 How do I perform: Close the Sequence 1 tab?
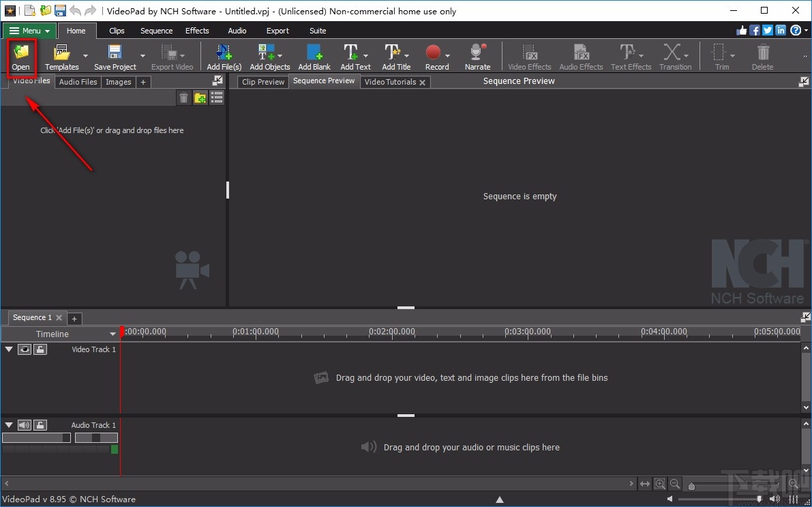[59, 318]
